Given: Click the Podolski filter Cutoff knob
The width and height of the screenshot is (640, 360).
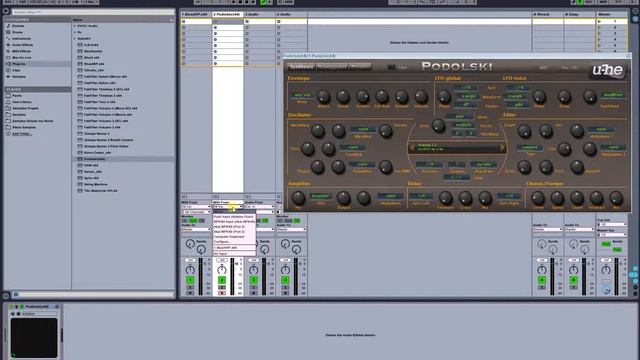Looking at the screenshot, I should click(524, 131).
